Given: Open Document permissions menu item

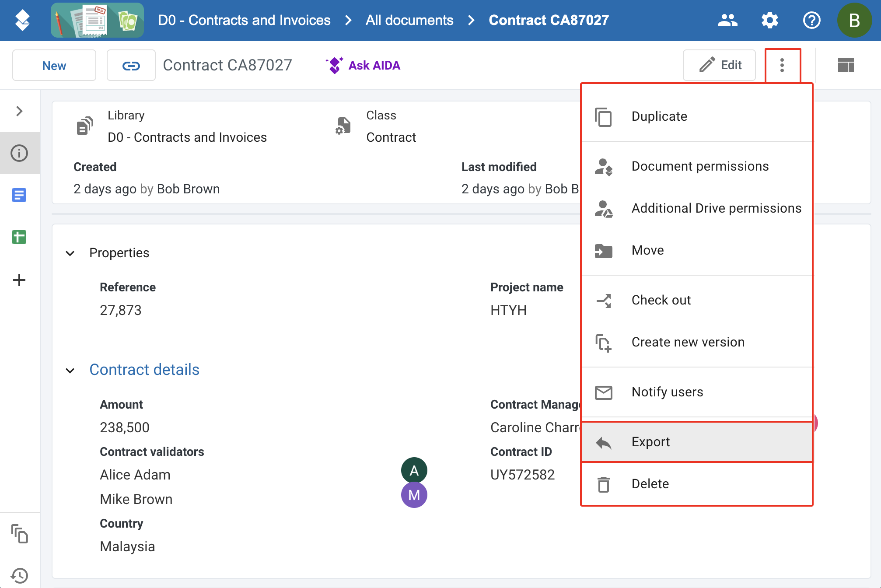Looking at the screenshot, I should tap(697, 166).
